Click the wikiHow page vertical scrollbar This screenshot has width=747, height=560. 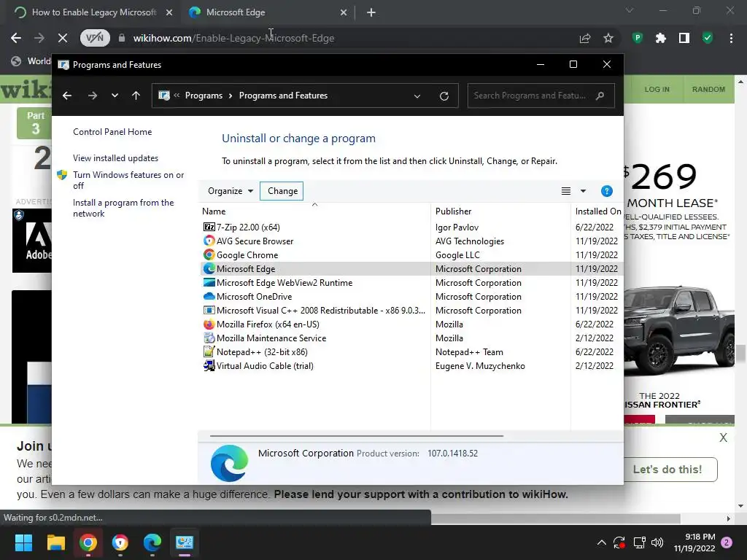pyautogui.click(x=741, y=354)
